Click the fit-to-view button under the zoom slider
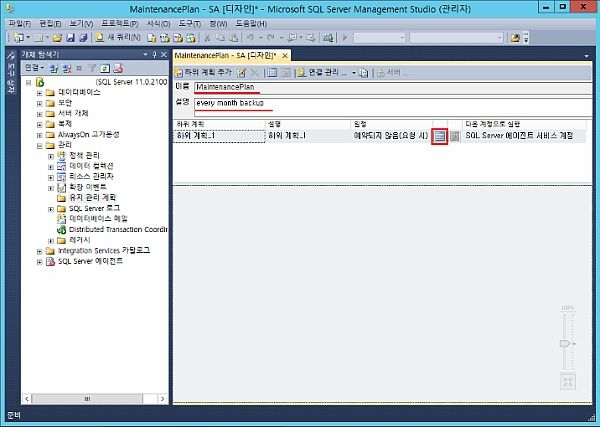The height and width of the screenshot is (427, 600). point(568,381)
